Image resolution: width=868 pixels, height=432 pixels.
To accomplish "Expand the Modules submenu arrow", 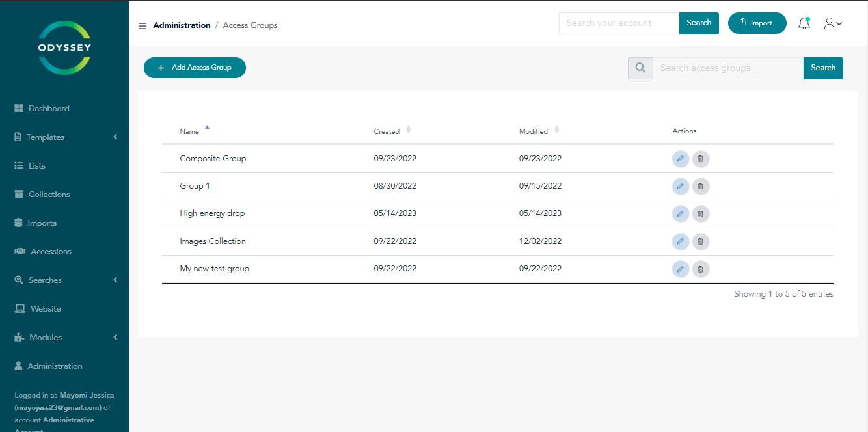I will point(115,338).
